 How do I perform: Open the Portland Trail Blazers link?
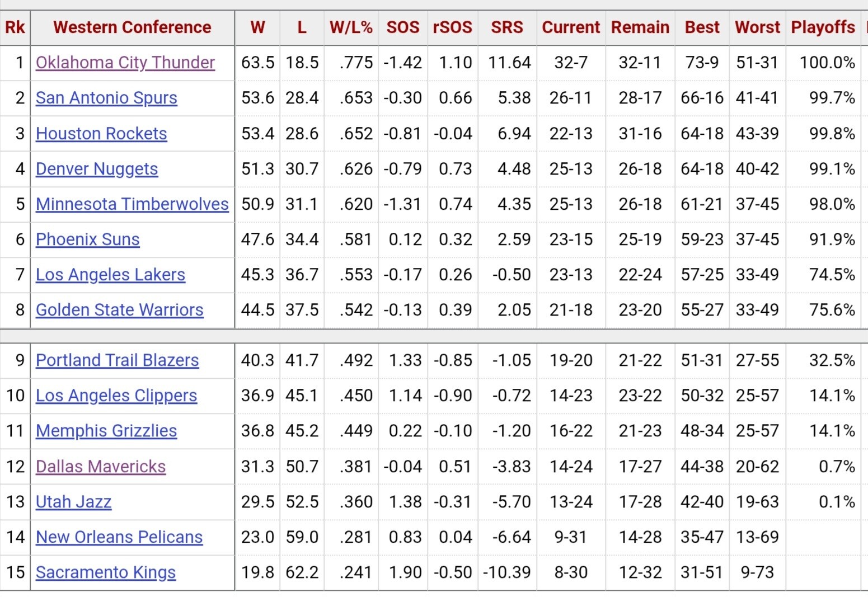tap(117, 360)
